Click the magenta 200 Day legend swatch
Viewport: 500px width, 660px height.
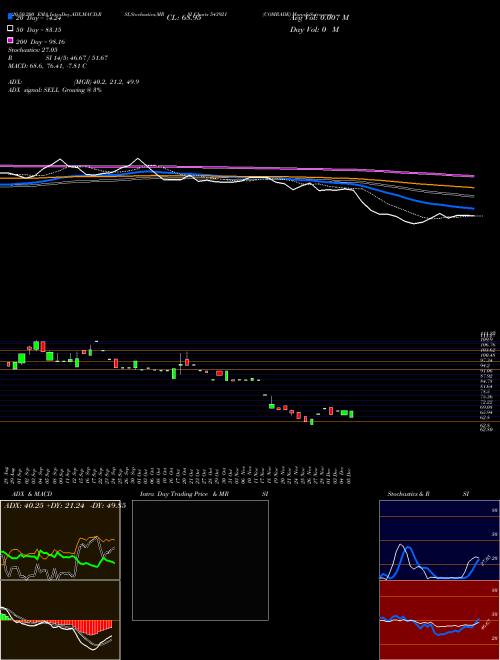tap(10, 40)
